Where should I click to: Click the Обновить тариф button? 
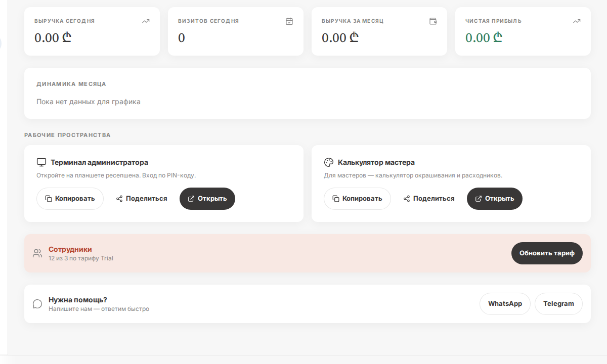[x=547, y=253]
